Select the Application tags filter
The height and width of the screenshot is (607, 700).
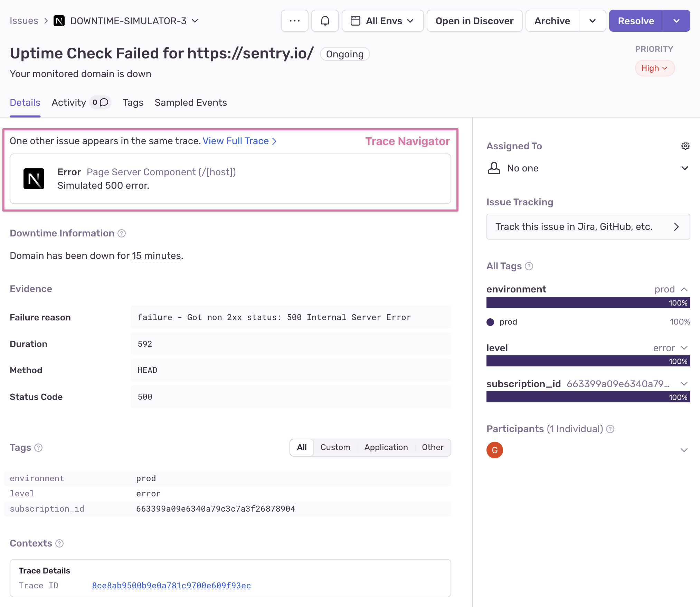(x=386, y=447)
